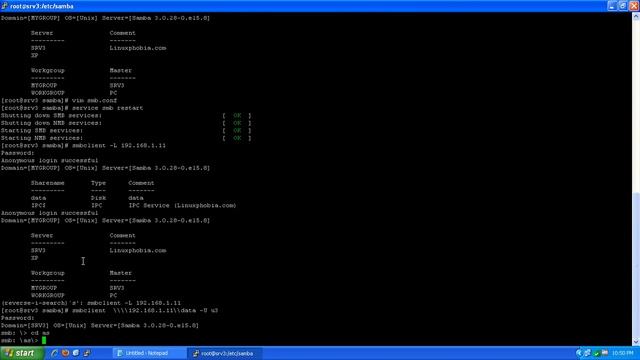The width and height of the screenshot is (640, 360).
Task: Click the green cursor at smb prompt
Action: 44,340
